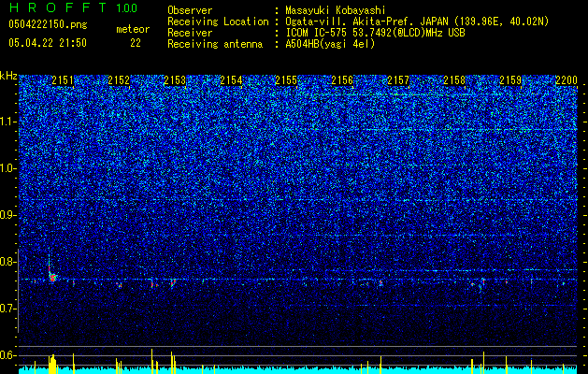Click the 2157 time marker

(398, 80)
